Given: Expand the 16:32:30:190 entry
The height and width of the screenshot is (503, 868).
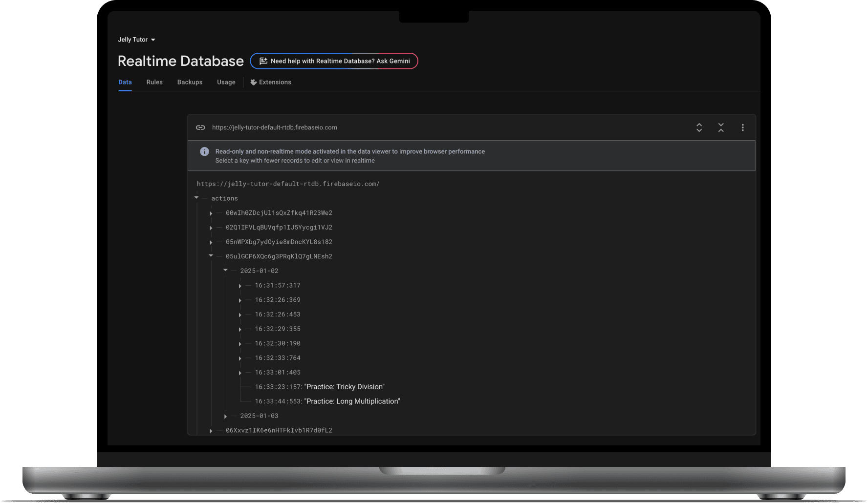Looking at the screenshot, I should (x=240, y=344).
